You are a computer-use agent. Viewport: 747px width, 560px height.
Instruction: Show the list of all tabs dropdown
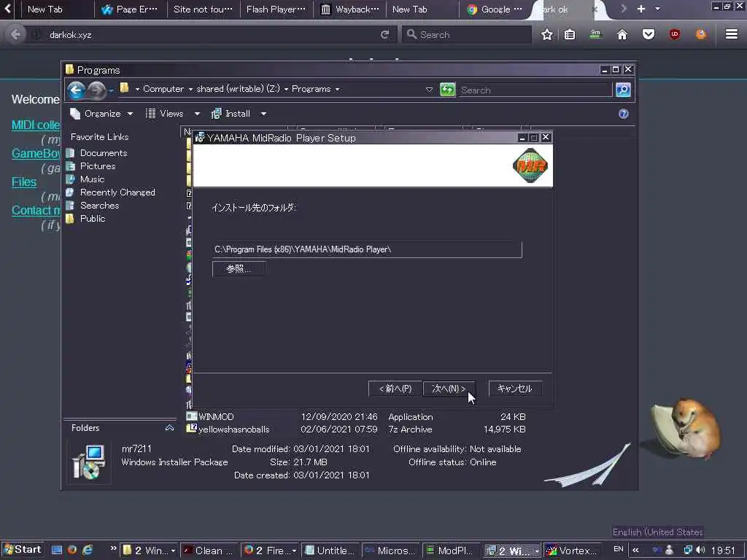pos(657,9)
